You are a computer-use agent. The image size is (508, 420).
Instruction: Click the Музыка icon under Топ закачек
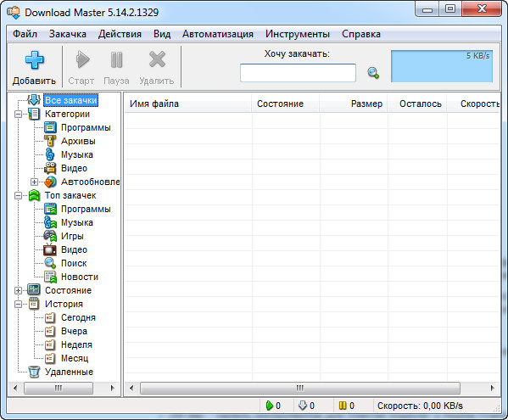(50, 222)
